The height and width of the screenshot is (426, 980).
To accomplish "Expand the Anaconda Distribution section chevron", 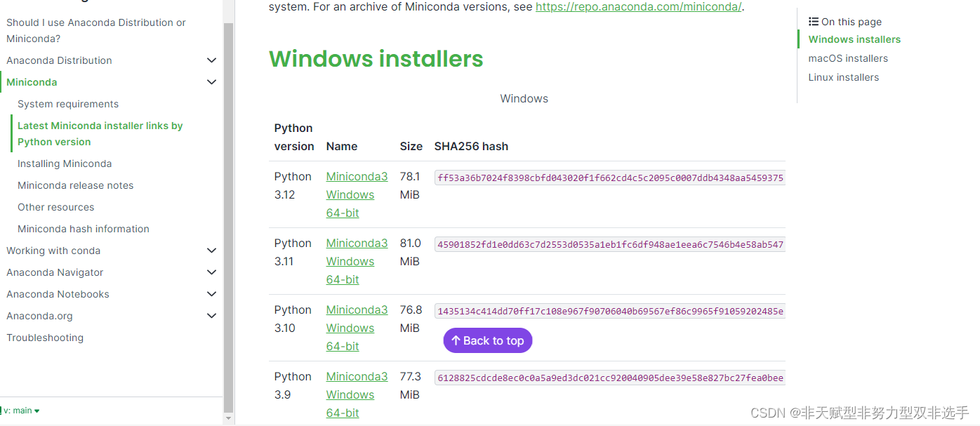I will point(211,60).
